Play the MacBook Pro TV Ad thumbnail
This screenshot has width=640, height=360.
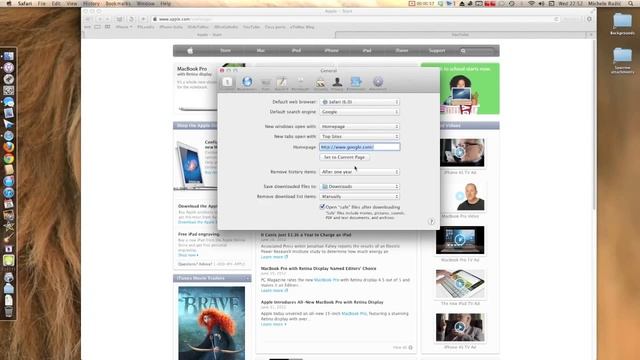pyautogui.click(x=460, y=240)
